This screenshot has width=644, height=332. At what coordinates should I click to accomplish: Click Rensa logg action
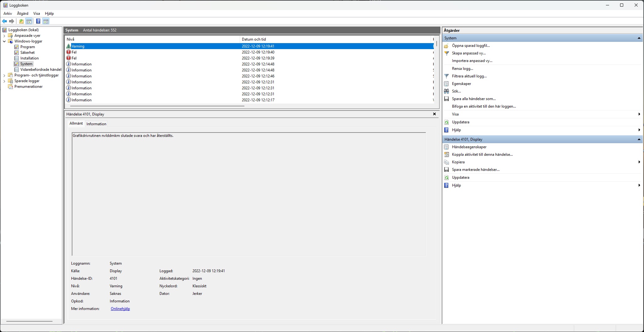pyautogui.click(x=462, y=69)
